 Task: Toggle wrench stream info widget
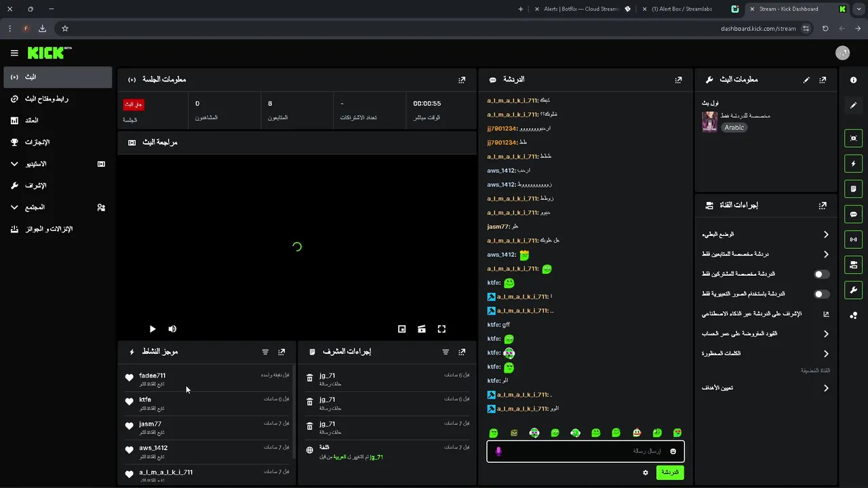[853, 289]
